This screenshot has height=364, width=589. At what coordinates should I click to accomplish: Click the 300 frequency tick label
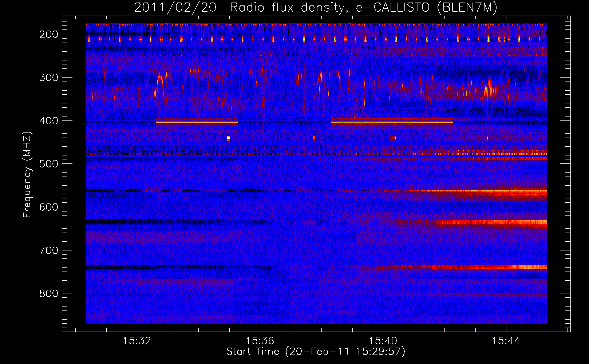click(x=49, y=77)
